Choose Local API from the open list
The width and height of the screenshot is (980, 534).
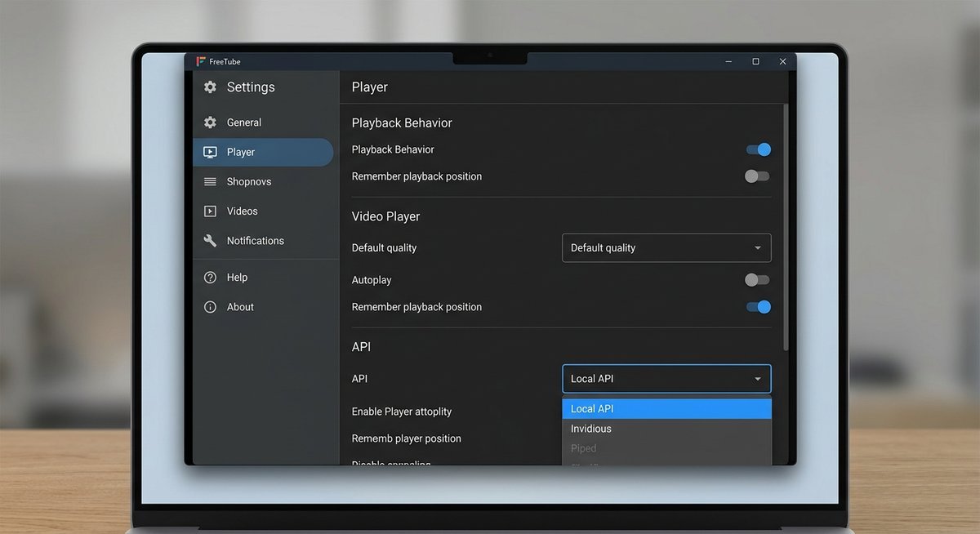(x=591, y=408)
